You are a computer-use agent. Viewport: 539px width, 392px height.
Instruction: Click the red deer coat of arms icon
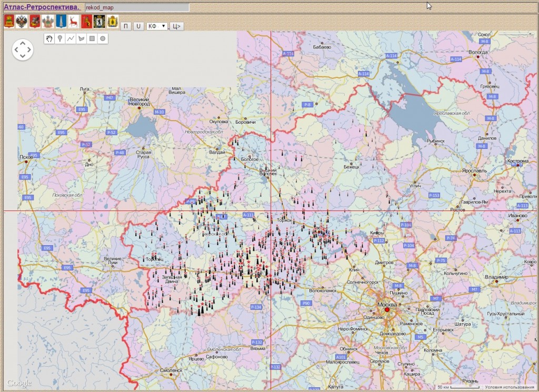pos(73,22)
